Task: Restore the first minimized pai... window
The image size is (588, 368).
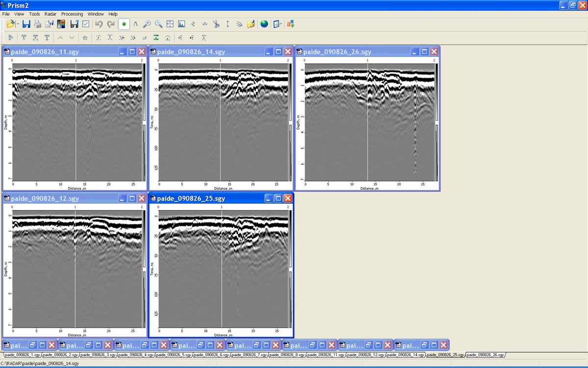Action: tap(31, 345)
